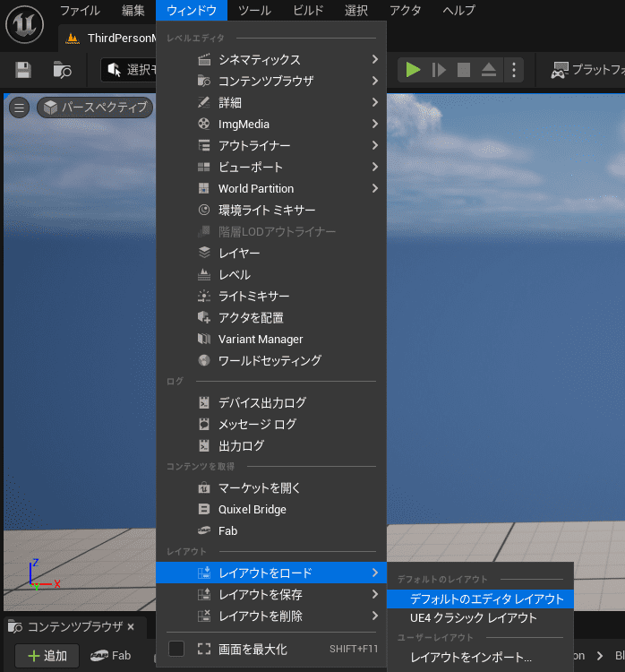Click the 画面を最大化 fullscreen icon
The image size is (625, 672).
(204, 649)
